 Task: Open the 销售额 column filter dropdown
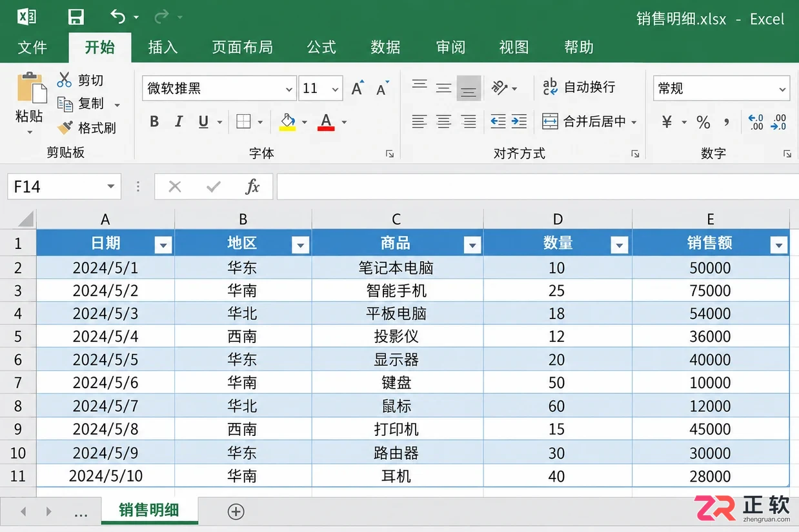(779, 244)
